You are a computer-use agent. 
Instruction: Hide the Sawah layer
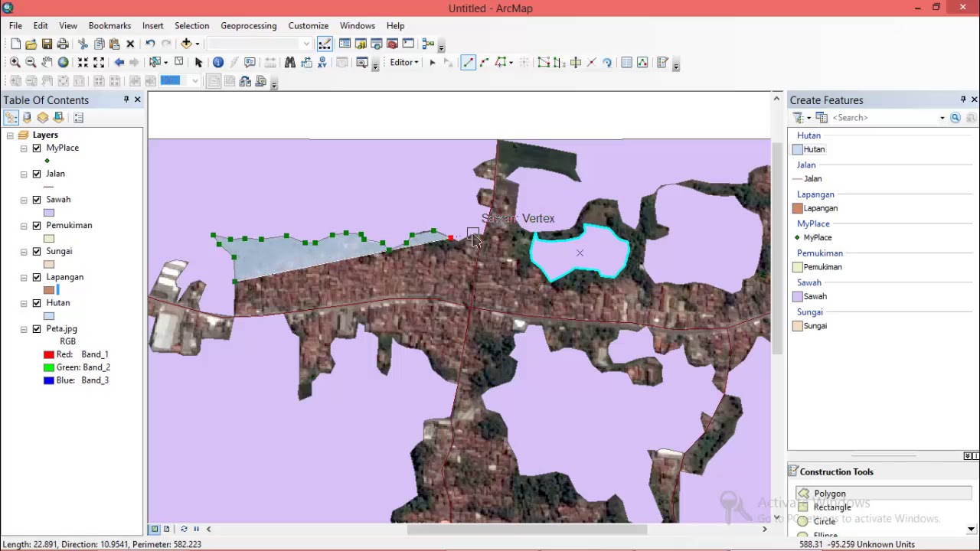coord(37,200)
